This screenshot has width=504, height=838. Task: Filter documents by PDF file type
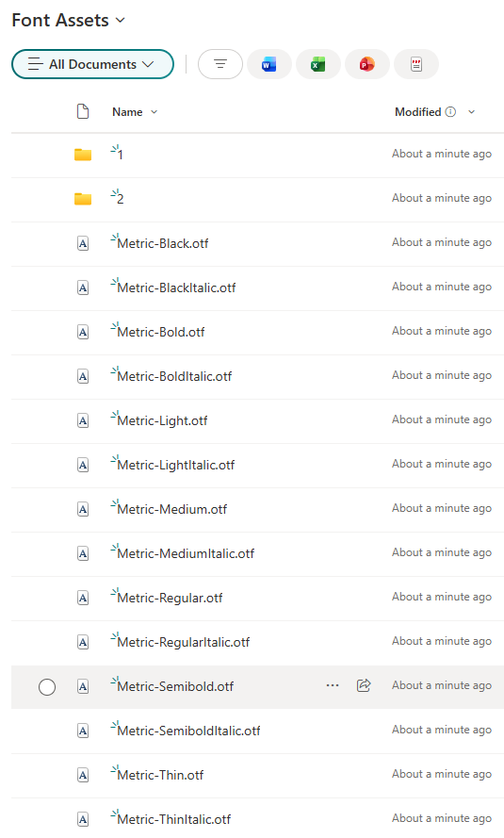point(415,64)
